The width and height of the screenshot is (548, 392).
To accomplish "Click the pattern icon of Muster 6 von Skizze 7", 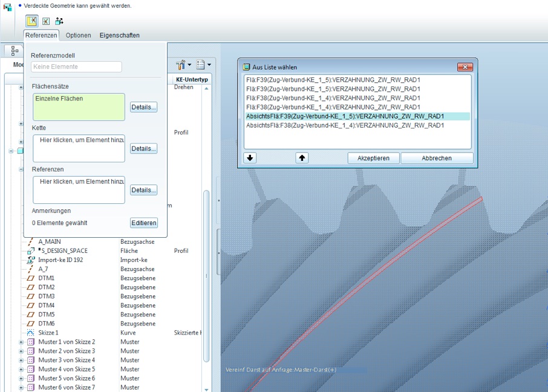I will click(31, 387).
